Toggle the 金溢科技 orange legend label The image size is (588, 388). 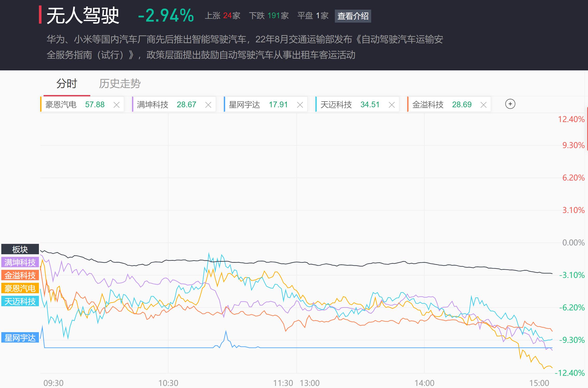(x=20, y=275)
